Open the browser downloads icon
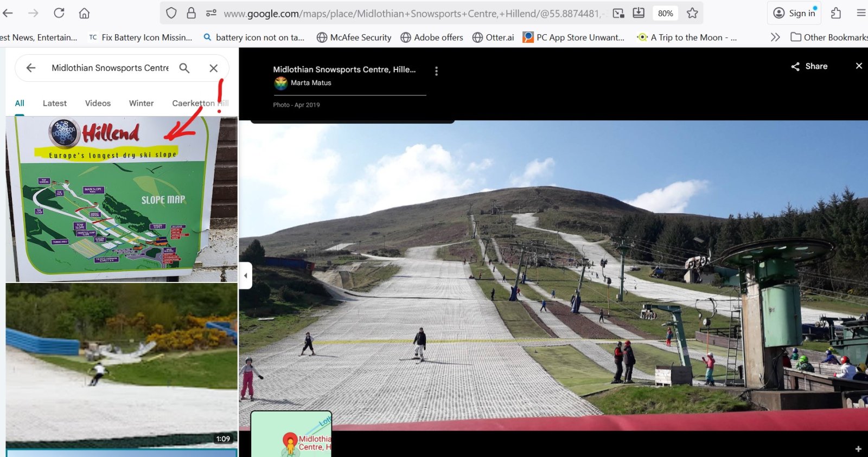This screenshot has width=868, height=457. tap(639, 13)
